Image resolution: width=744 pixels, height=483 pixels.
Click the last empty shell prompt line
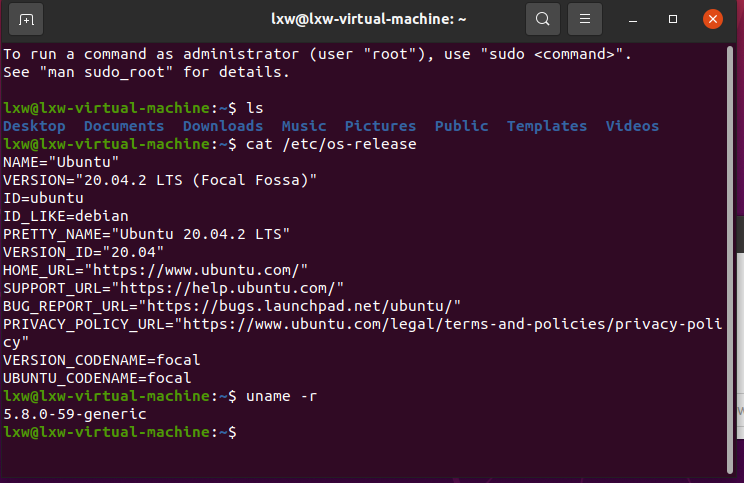pyautogui.click(x=120, y=433)
